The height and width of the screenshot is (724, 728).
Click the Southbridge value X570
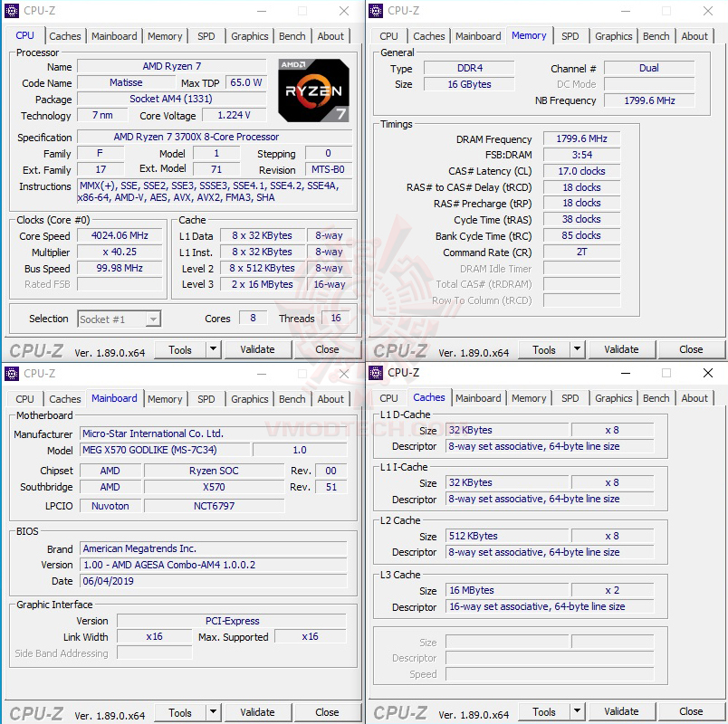[x=214, y=487]
